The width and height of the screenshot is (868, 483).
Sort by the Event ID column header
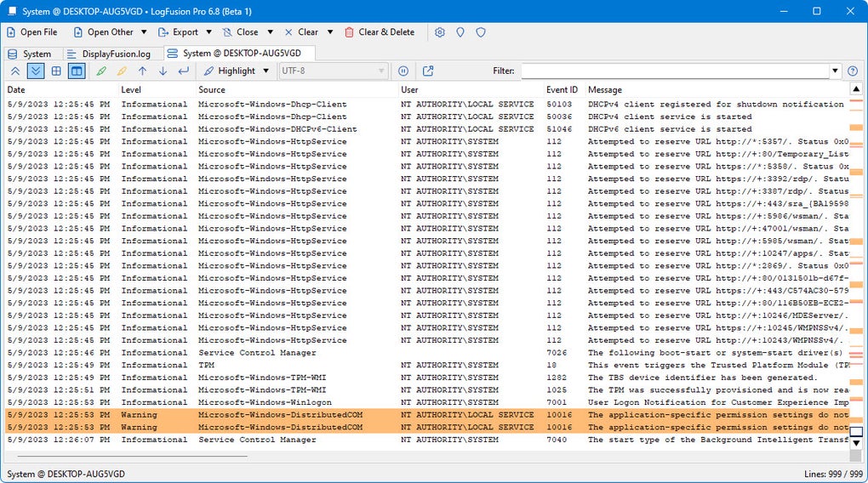coord(563,89)
